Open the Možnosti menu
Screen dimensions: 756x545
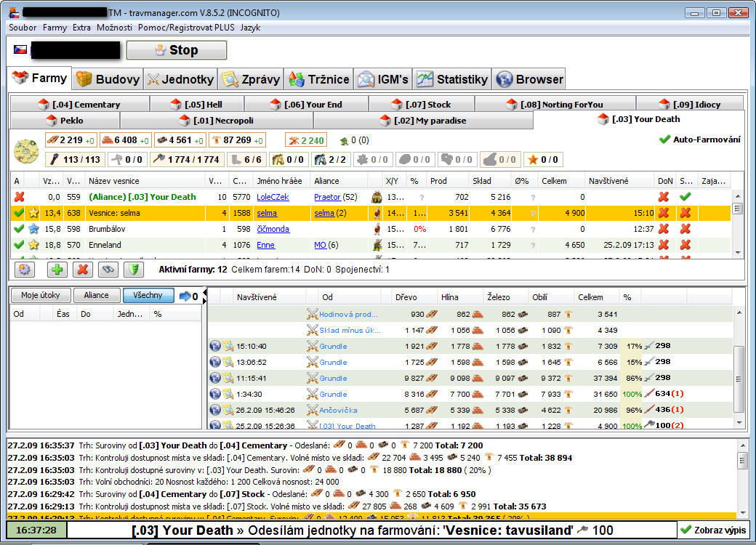(114, 28)
